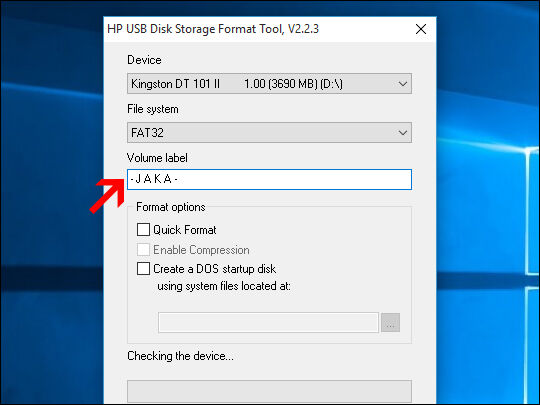Screen dimensions: 540x405
Task: Tick the Quick Format checkbox
Action: pos(143,230)
